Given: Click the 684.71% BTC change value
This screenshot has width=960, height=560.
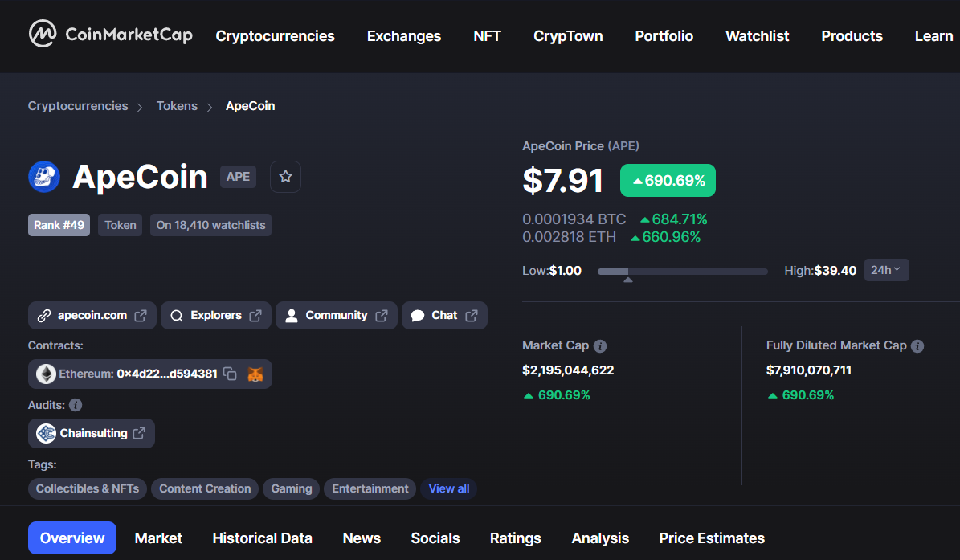Looking at the screenshot, I should click(674, 219).
